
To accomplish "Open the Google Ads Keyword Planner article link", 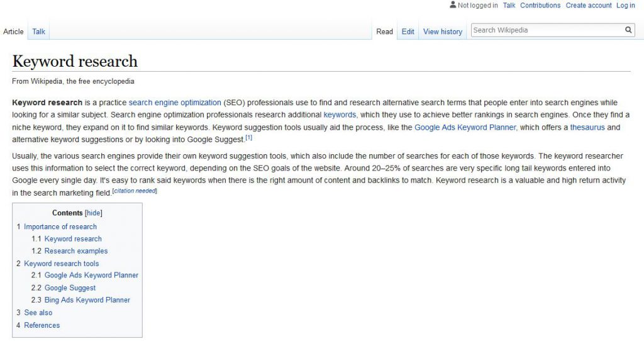I will [465, 127].
